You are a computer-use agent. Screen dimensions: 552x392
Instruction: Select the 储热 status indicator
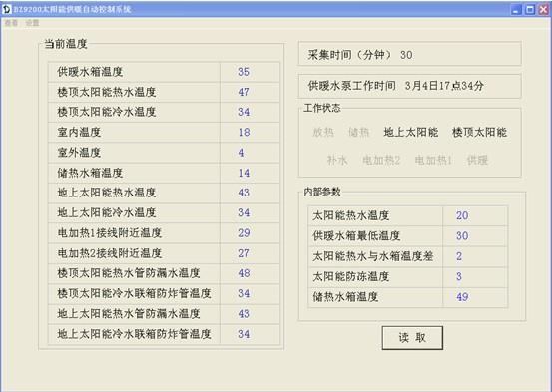[x=358, y=132]
